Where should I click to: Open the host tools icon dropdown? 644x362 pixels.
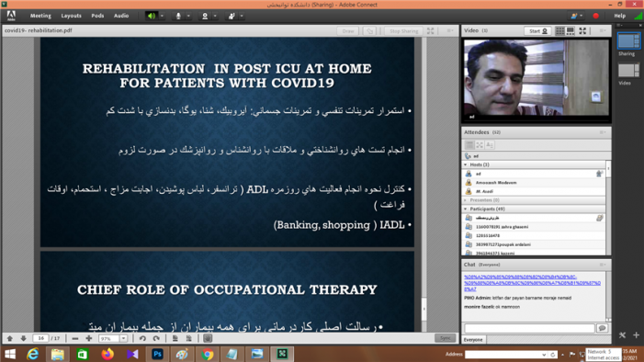577,16
